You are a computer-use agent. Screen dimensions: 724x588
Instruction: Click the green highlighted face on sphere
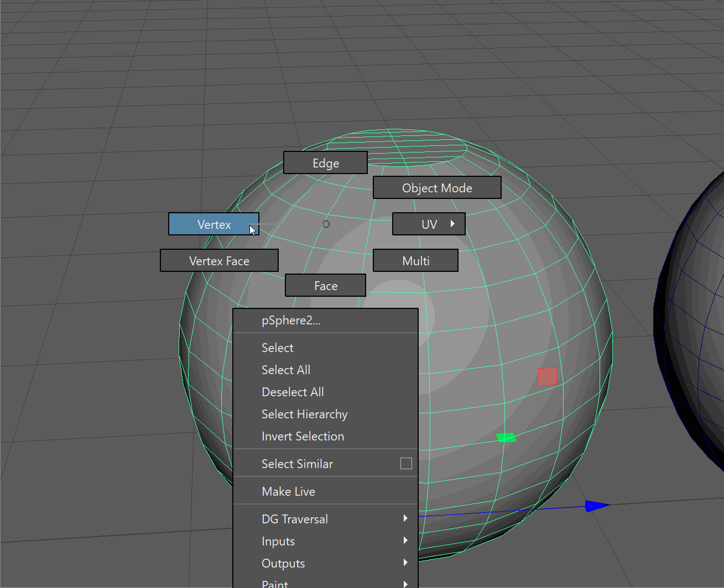pyautogui.click(x=506, y=438)
